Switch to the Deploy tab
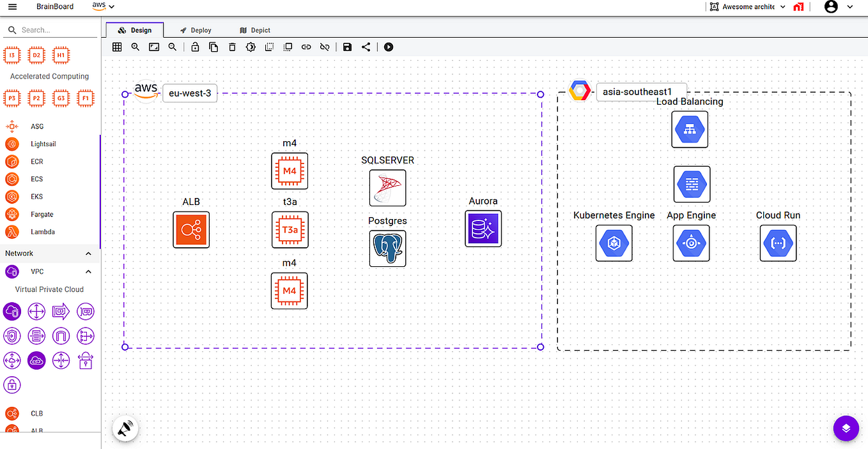 pyautogui.click(x=196, y=29)
